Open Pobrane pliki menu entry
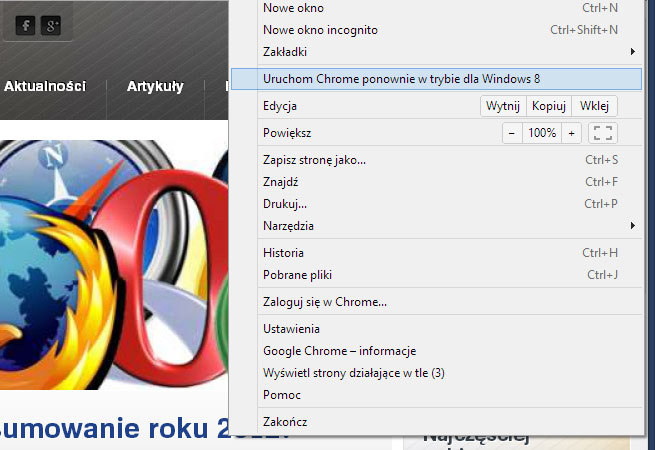The image size is (655, 450). 437,275
